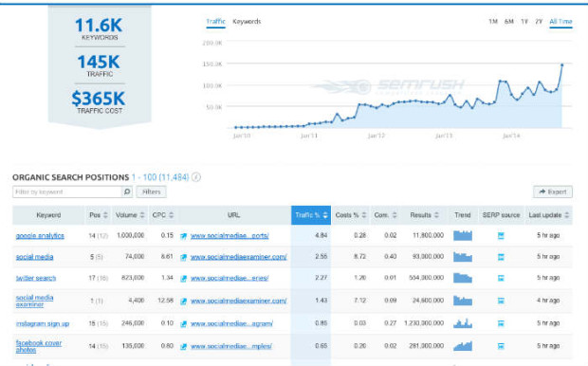Click the Export button
This screenshot has height=366, width=588.
(x=553, y=192)
